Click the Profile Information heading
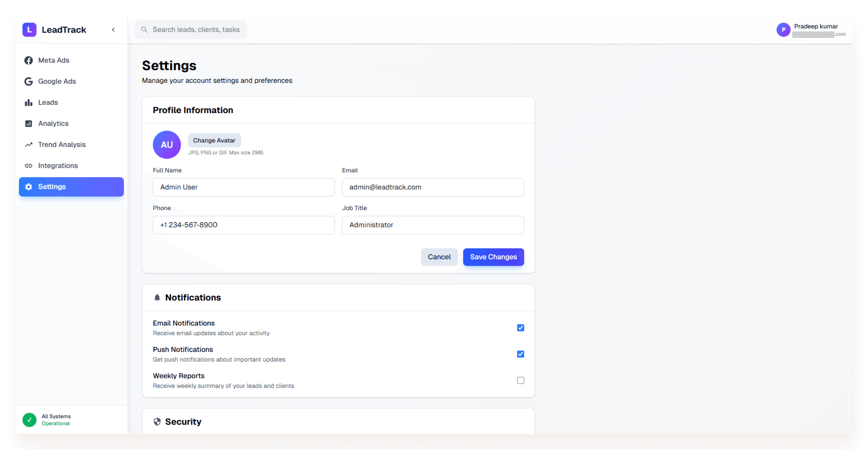The image size is (868, 449). [x=193, y=110]
